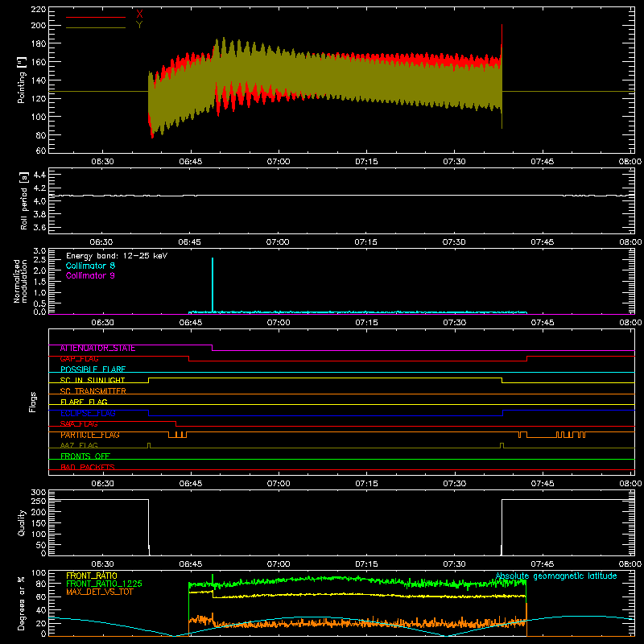Click the Quality drop near 06:38

point(149,527)
